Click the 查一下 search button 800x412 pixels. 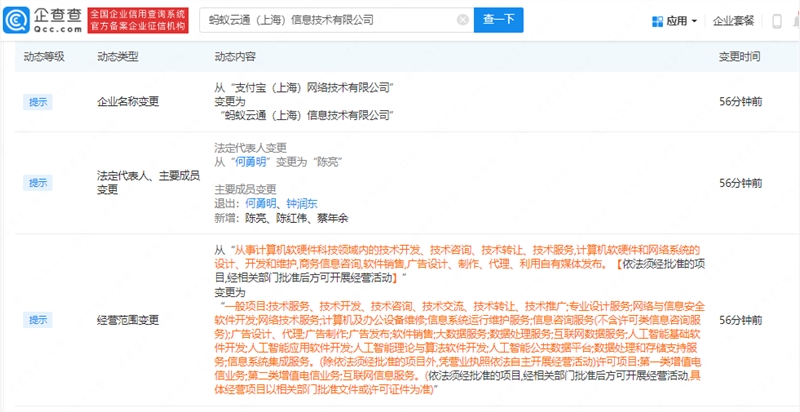coord(498,20)
